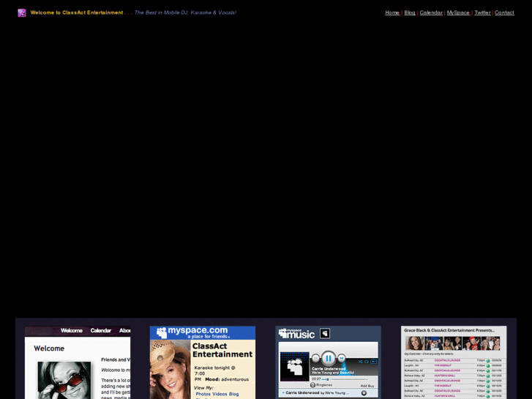Image resolution: width=532 pixels, height=399 pixels.
Task: Click Add Buy text in music player
Action: [x=367, y=386]
